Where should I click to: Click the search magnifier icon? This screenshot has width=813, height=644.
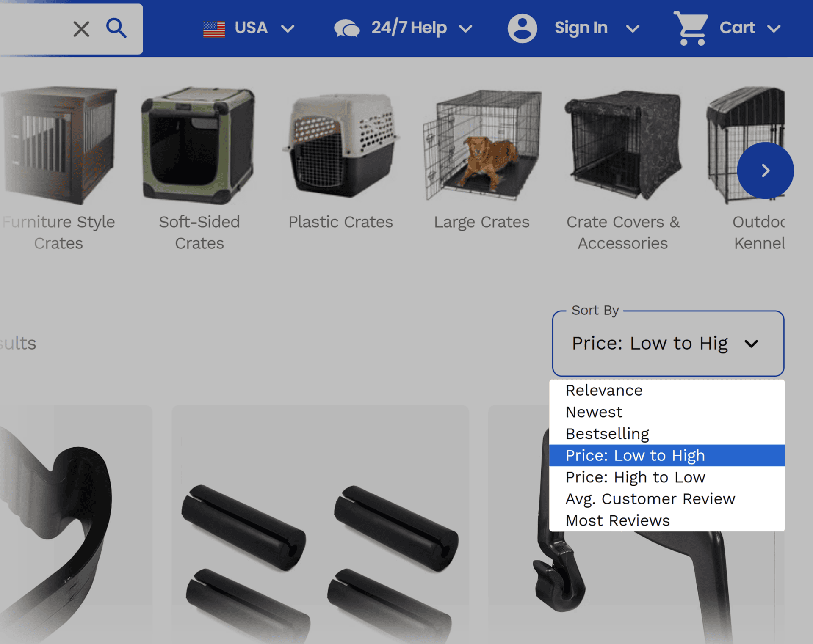pyautogui.click(x=116, y=28)
